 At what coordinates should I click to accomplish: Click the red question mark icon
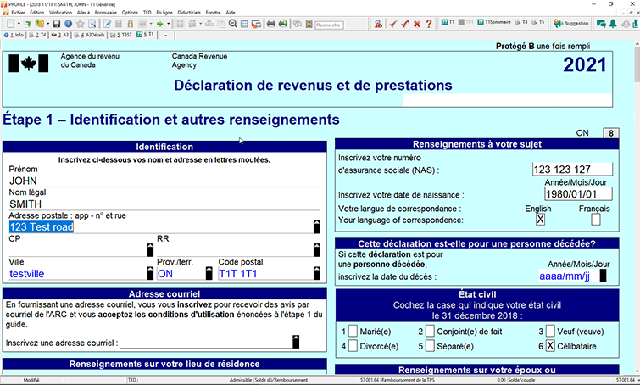(429, 24)
